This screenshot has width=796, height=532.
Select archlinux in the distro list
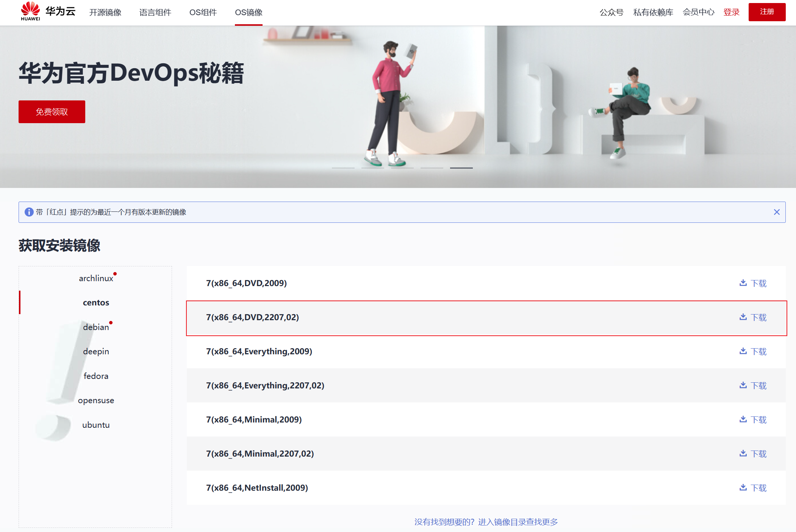[x=96, y=279]
